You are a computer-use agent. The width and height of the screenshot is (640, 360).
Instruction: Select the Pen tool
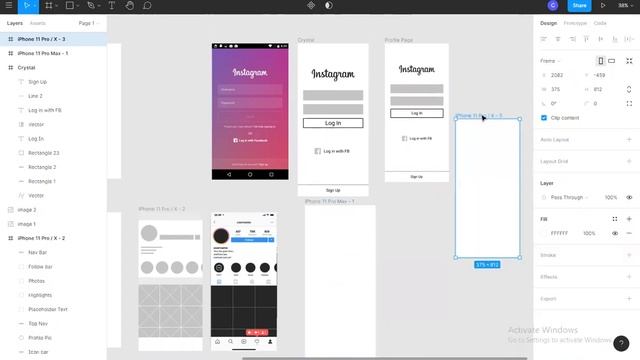91,6
